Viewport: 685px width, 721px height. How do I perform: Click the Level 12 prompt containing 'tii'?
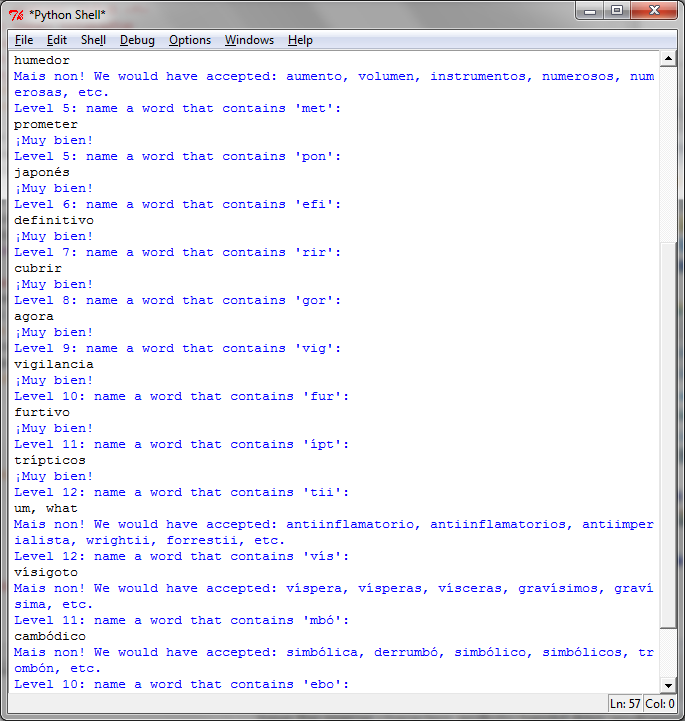tap(182, 492)
